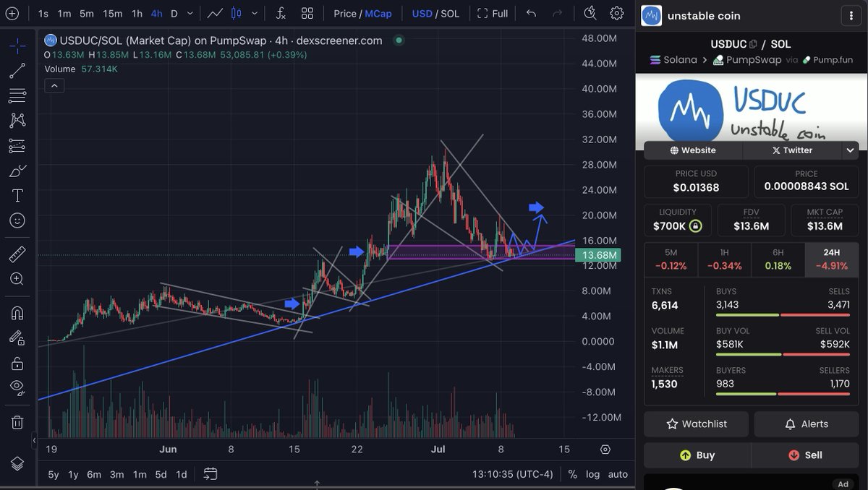Select the D daily timeframe

174,13
